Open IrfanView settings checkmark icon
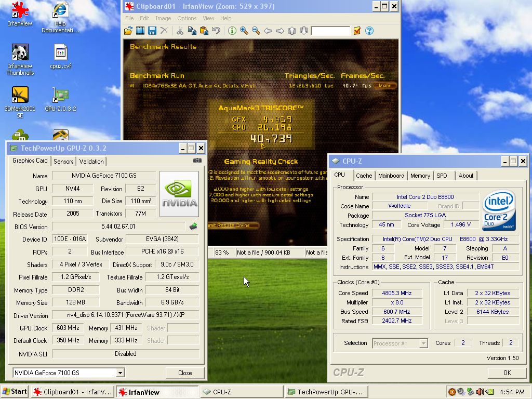The image size is (532, 399). pos(357,31)
